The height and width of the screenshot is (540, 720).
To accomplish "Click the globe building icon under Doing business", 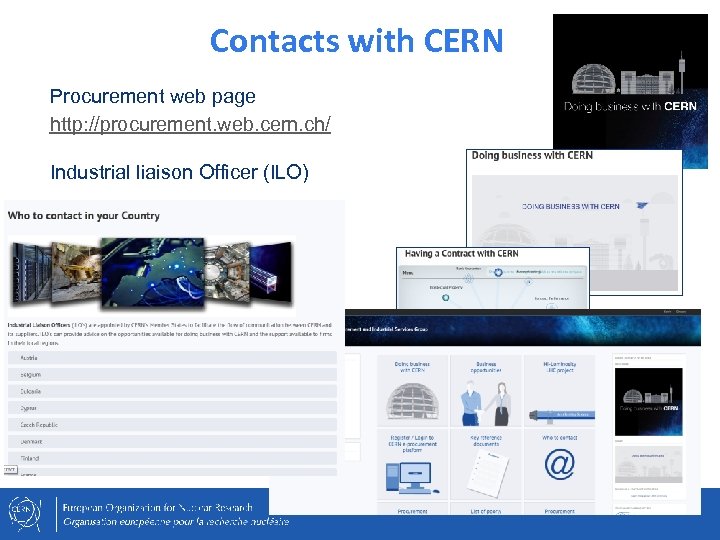I will (412, 402).
